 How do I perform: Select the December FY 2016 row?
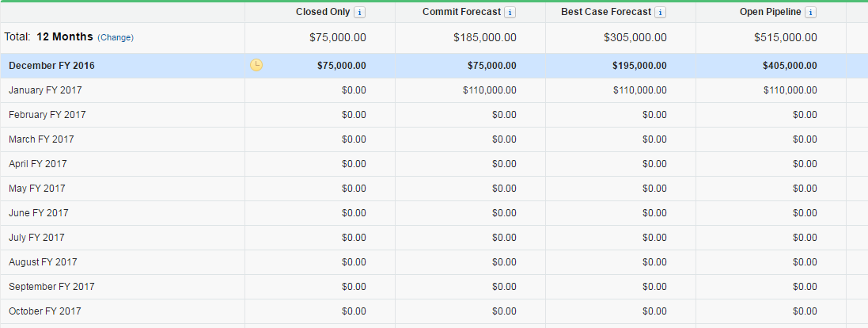point(51,66)
